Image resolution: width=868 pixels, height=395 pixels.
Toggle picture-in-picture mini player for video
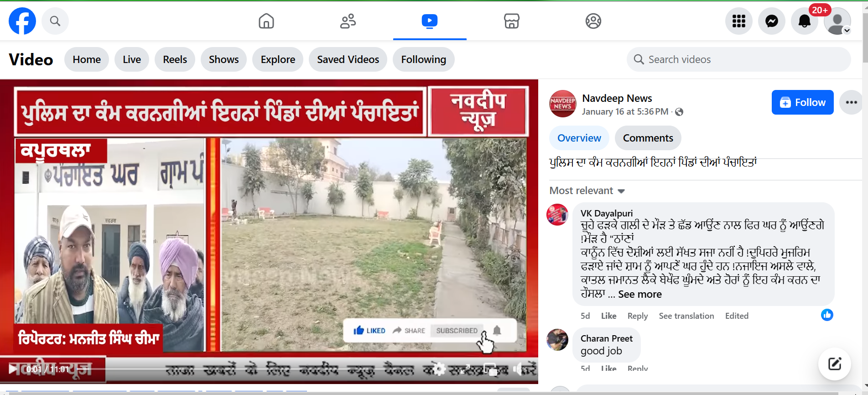pos(490,369)
